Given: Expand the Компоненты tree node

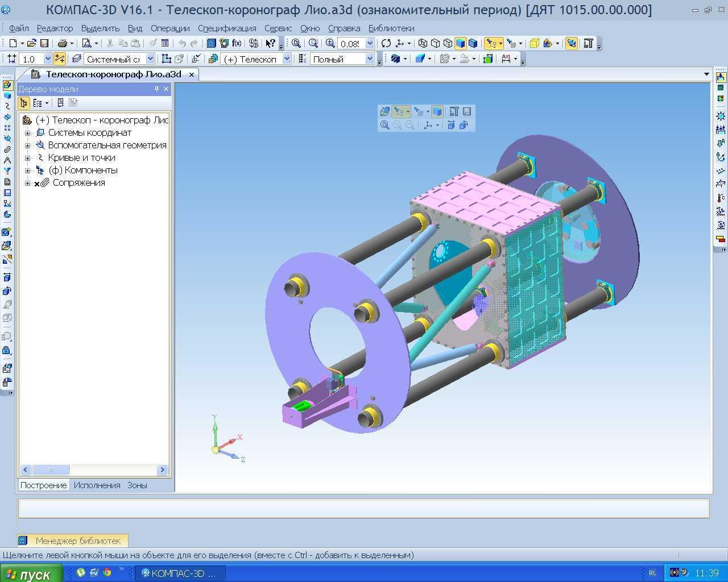Looking at the screenshot, I should coord(27,171).
